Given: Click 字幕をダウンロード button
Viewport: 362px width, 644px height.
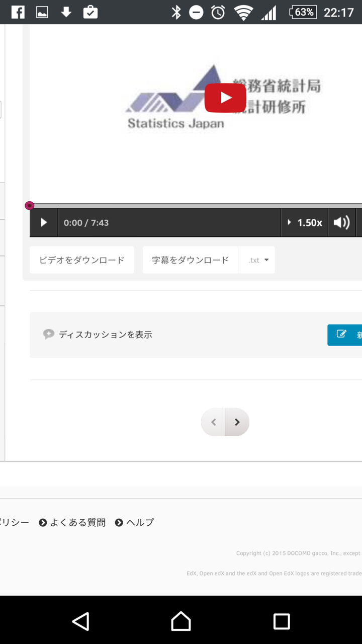Looking at the screenshot, I should pos(191,260).
